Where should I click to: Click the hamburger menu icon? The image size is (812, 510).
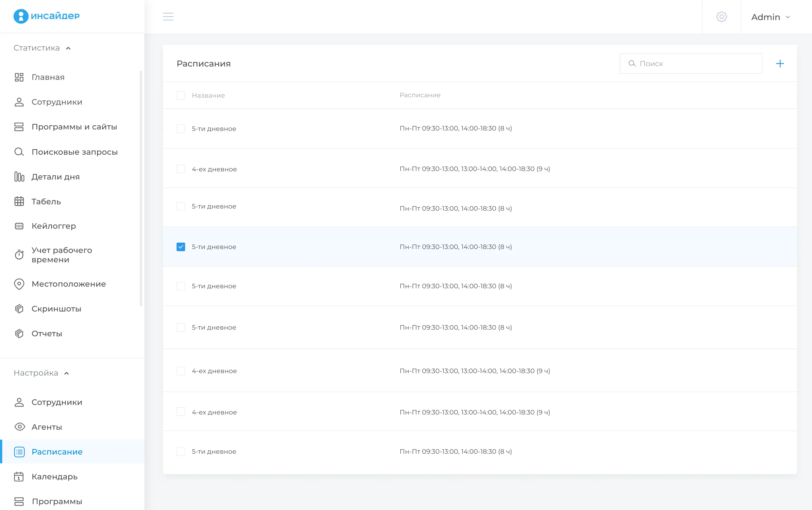pos(168,16)
